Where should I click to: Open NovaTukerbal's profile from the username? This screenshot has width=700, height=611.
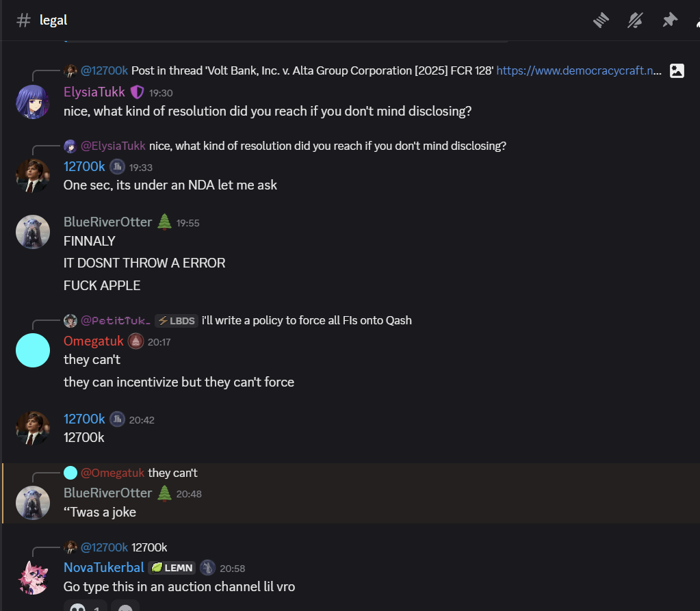point(104,567)
